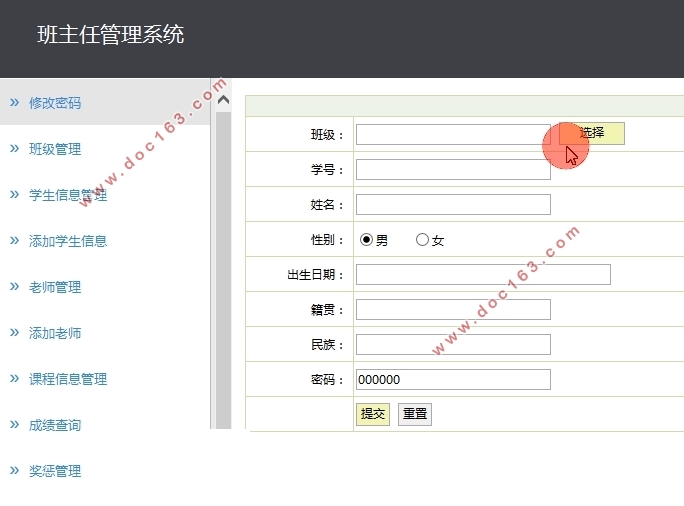Open 课程信息管理 in the sidebar
Viewport: 684px width, 506px height.
[68, 379]
